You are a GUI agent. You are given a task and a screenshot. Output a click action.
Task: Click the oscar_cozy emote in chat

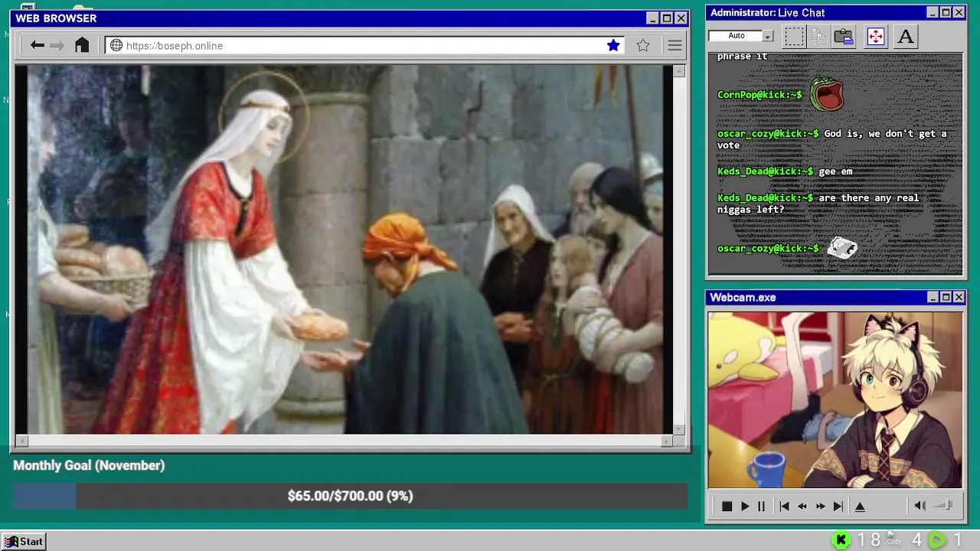pyautogui.click(x=842, y=247)
